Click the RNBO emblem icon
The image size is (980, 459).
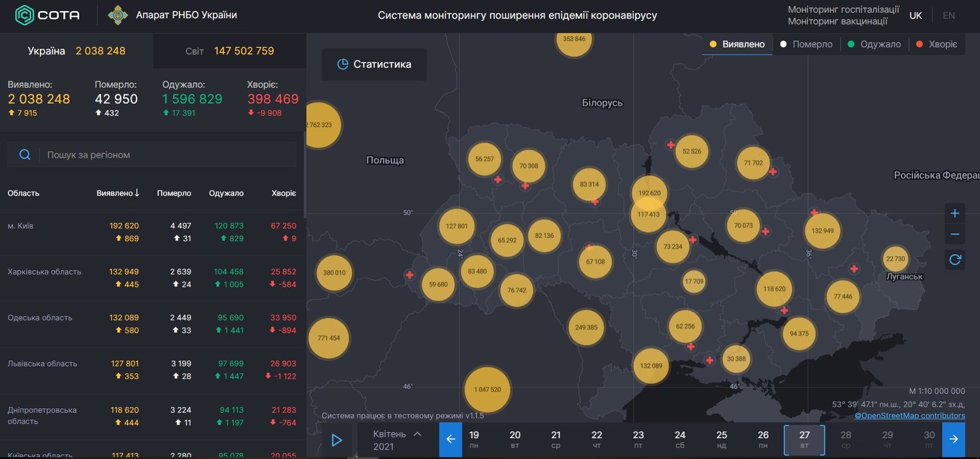click(x=118, y=15)
